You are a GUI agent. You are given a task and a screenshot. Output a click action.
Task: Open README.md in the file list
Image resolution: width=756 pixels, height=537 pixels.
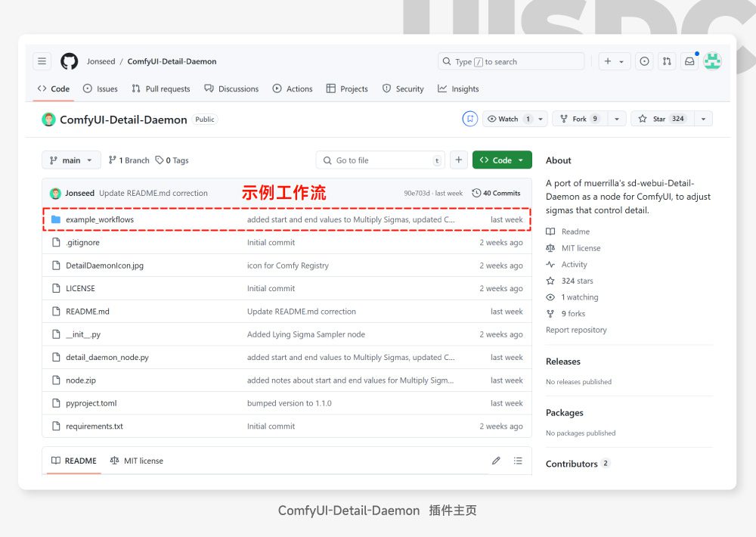87,312
